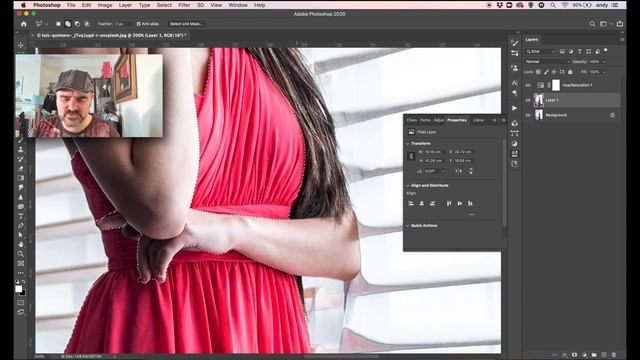Select the History Brush tool

click(x=21, y=159)
